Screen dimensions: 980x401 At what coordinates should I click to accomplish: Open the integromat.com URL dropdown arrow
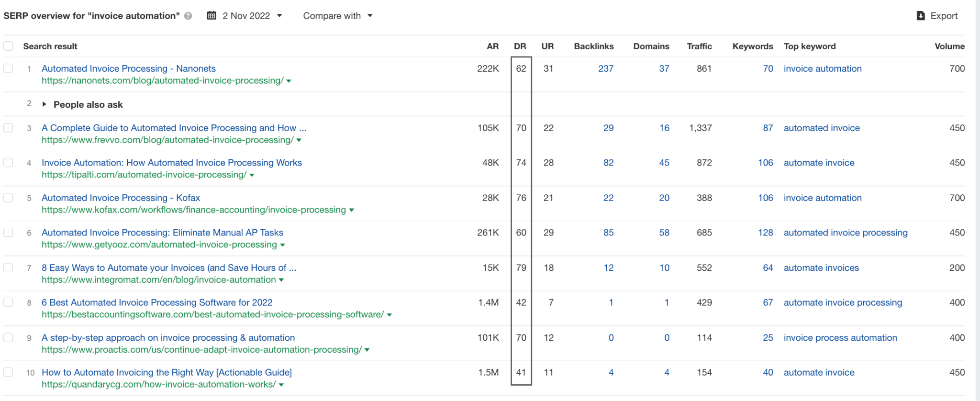click(281, 280)
